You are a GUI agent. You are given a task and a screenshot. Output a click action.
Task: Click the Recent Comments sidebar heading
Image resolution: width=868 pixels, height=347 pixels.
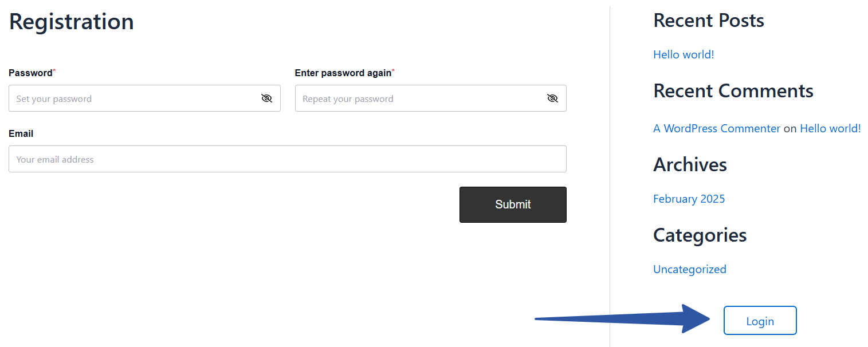pyautogui.click(x=733, y=91)
